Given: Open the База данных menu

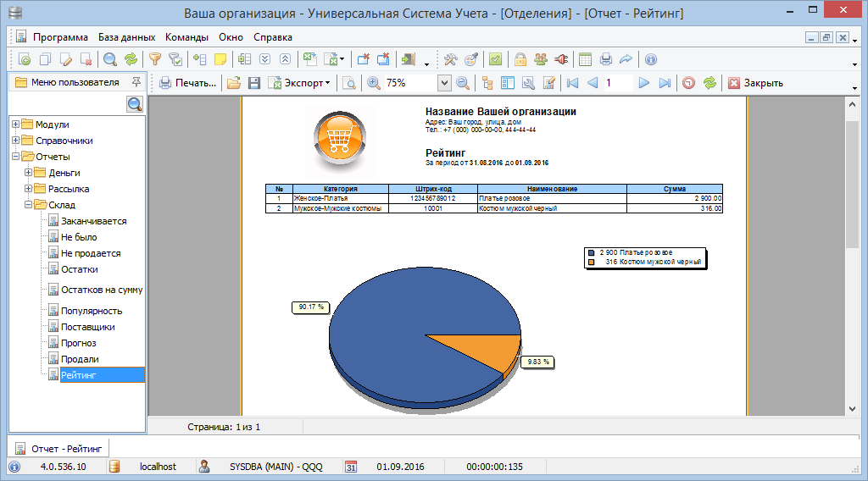Looking at the screenshot, I should click(x=126, y=37).
